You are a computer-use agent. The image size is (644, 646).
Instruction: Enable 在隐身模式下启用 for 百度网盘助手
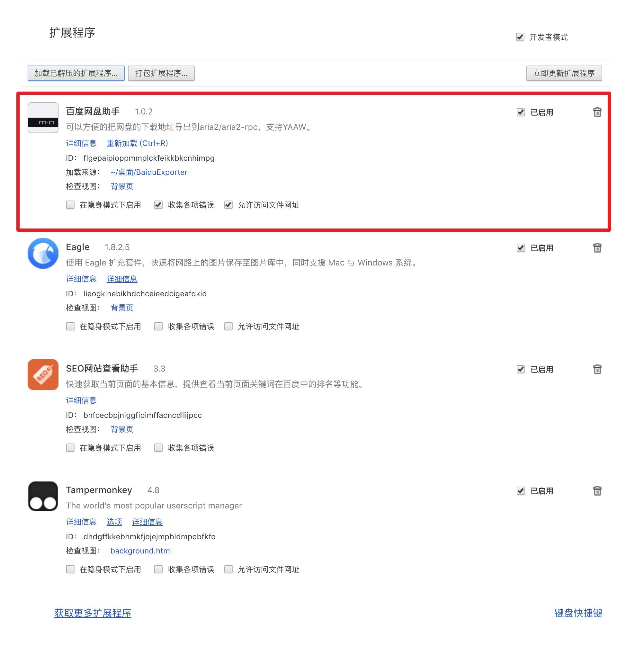(70, 205)
